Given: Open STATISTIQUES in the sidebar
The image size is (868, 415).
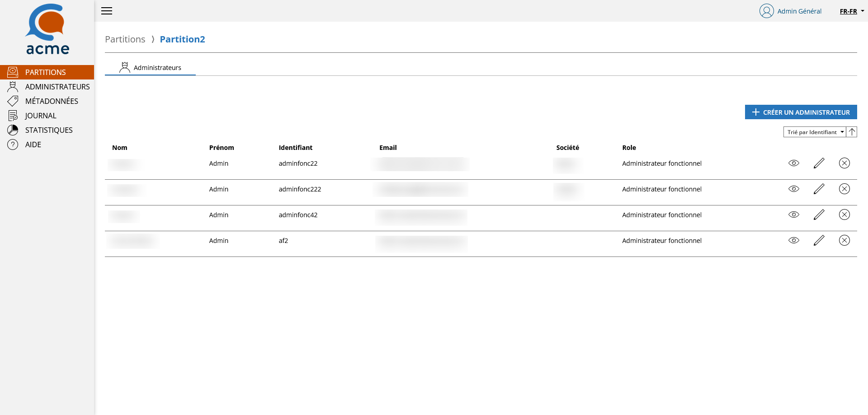Looking at the screenshot, I should 47,130.
